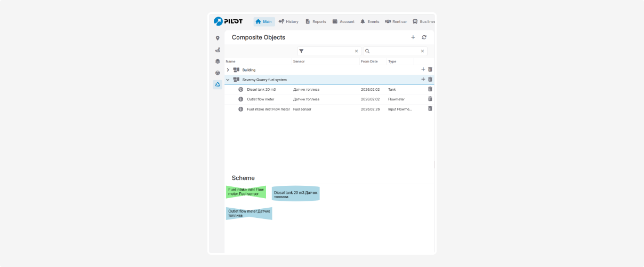Add a new composite object
Image resolution: width=644 pixels, height=267 pixels.
413,37
